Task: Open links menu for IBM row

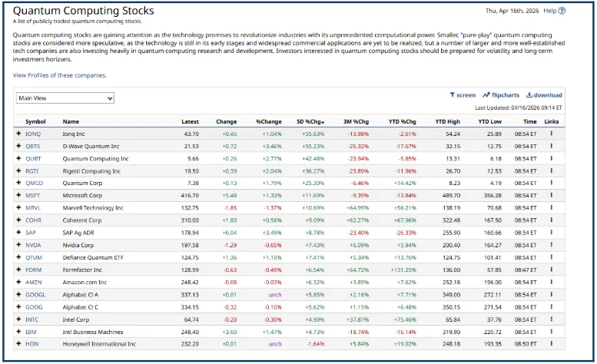Action: click(552, 332)
